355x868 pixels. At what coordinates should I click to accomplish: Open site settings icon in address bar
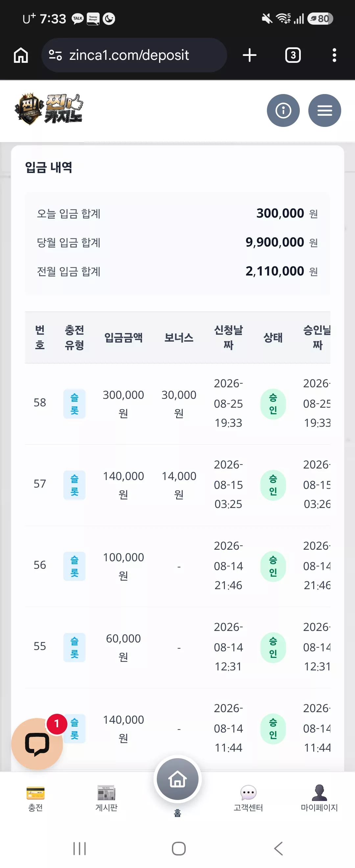pos(55,55)
